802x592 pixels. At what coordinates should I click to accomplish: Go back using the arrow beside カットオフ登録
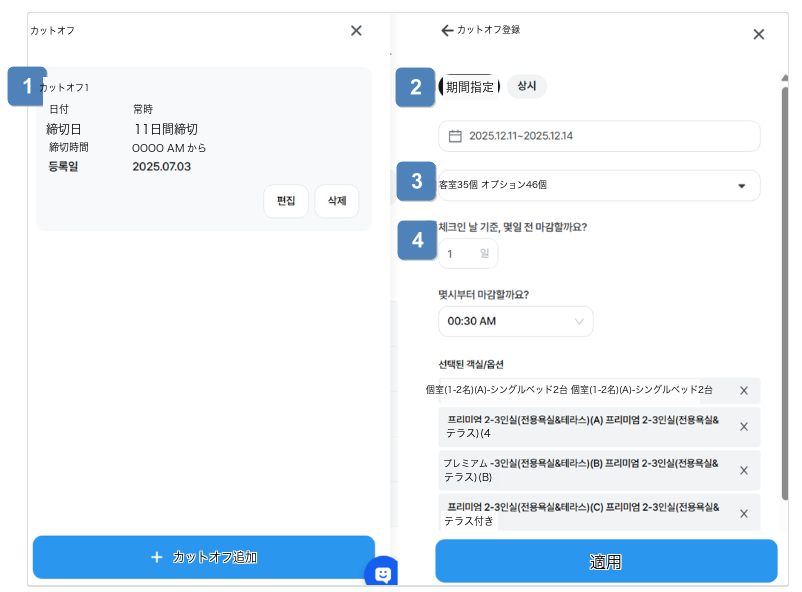pos(447,30)
